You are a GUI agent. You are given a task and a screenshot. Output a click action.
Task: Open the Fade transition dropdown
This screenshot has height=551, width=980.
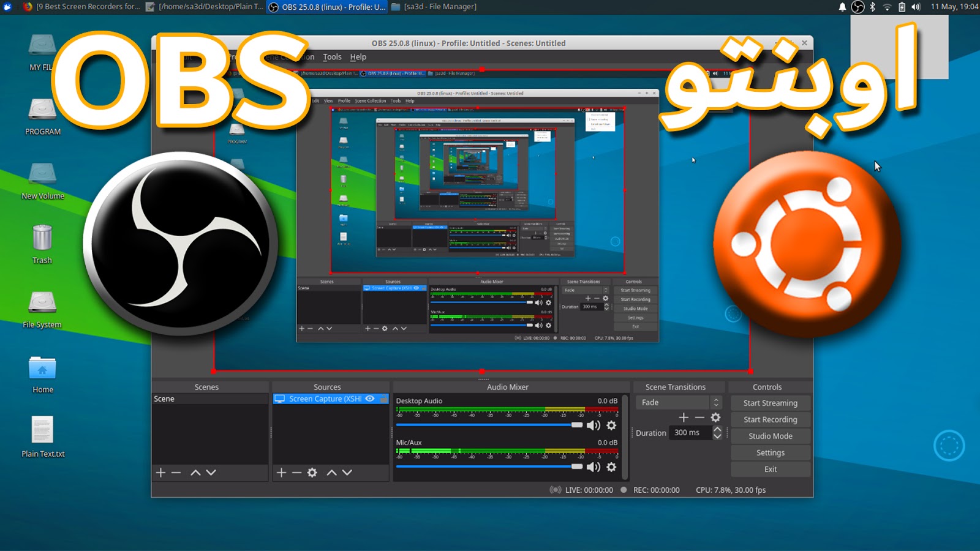coord(679,402)
